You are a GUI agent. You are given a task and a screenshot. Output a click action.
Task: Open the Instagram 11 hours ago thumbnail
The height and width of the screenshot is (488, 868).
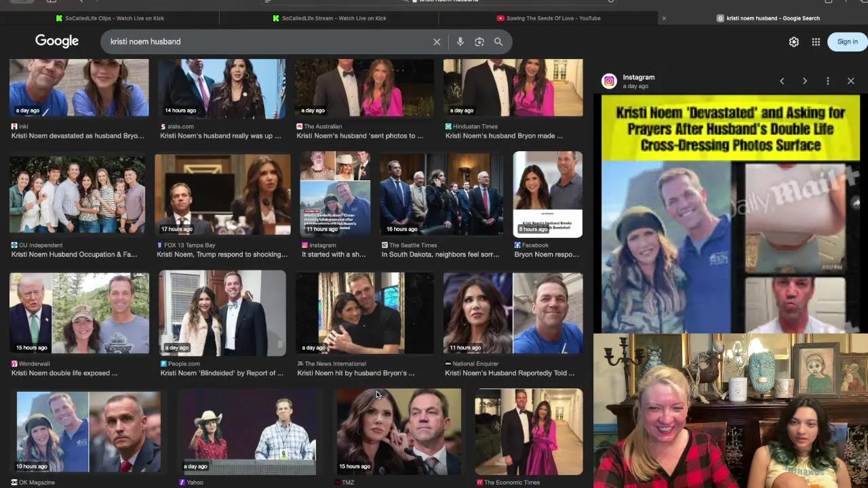point(336,194)
